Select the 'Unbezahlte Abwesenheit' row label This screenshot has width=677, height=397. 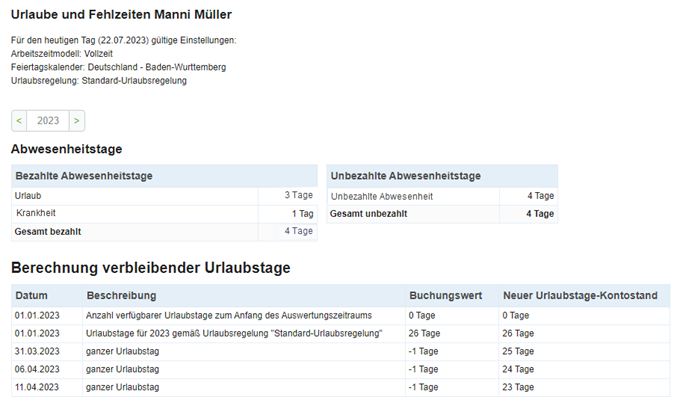(x=382, y=197)
